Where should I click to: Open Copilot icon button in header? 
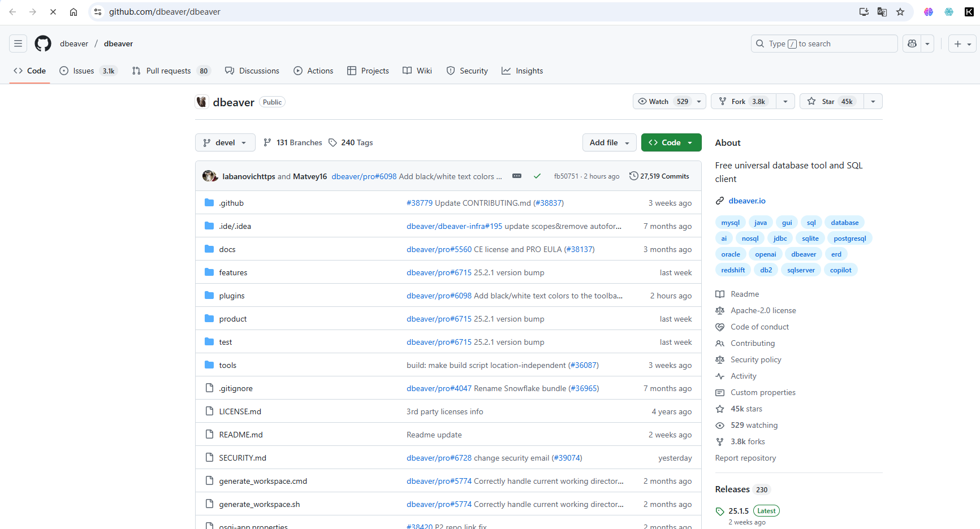[x=912, y=44]
